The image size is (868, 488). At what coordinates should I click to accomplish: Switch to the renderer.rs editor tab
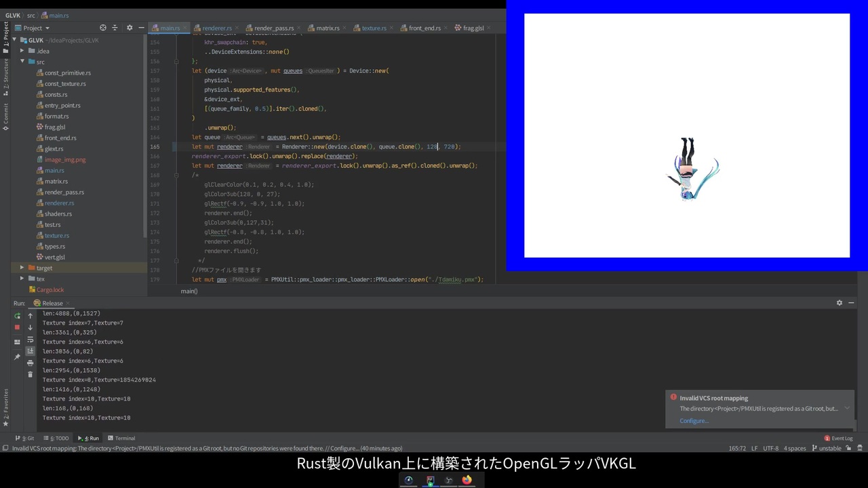tap(212, 28)
